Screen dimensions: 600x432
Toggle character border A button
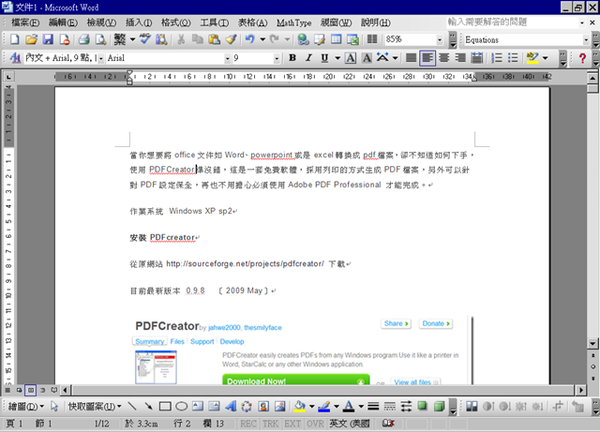pos(350,58)
